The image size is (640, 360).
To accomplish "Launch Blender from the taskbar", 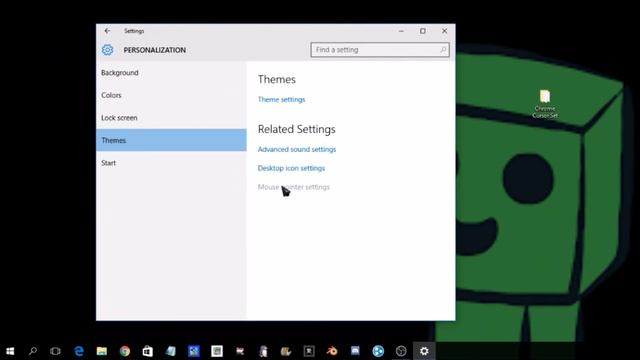I will point(332,351).
